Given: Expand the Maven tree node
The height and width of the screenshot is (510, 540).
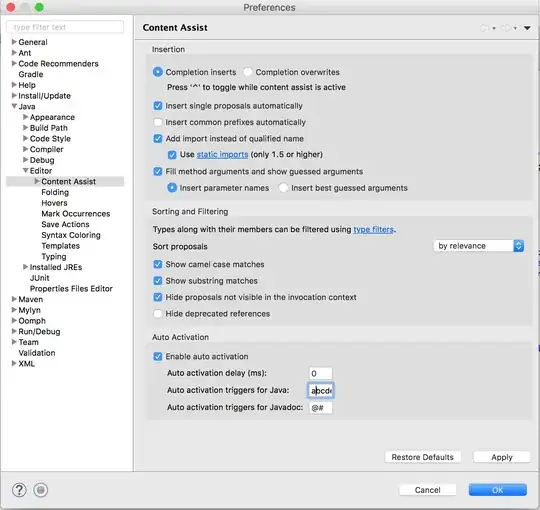Looking at the screenshot, I should [14, 299].
